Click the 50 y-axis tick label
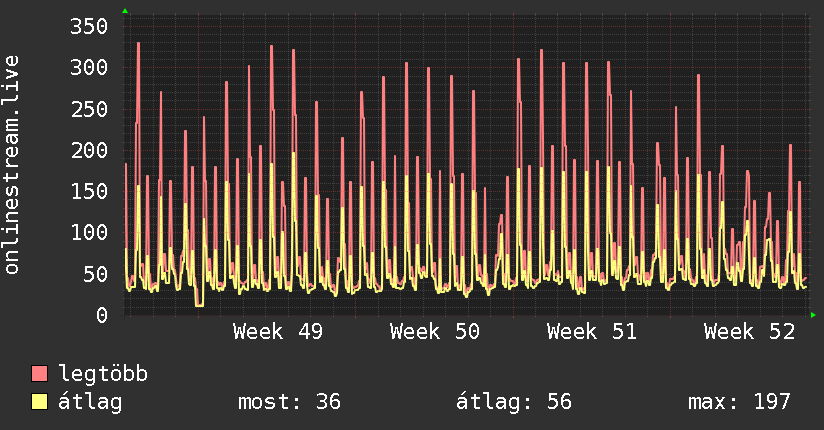Screen dimensions: 824x430 click(x=95, y=274)
